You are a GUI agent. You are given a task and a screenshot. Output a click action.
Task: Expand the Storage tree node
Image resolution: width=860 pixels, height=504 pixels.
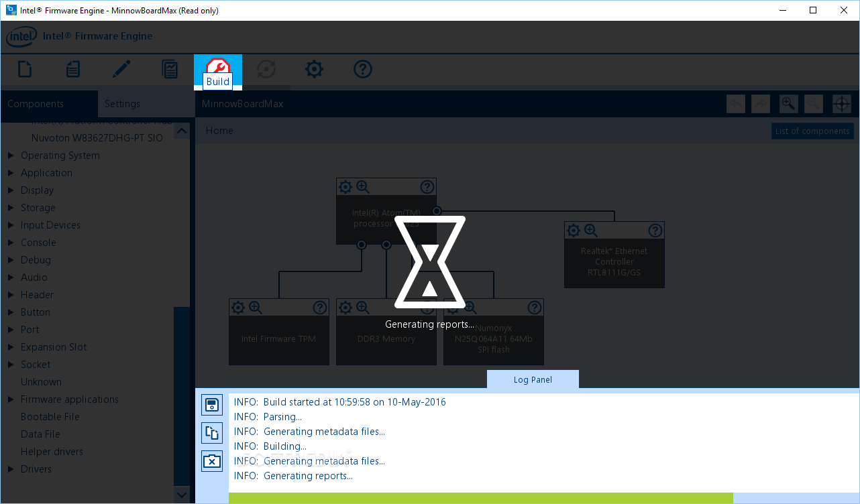coord(11,208)
